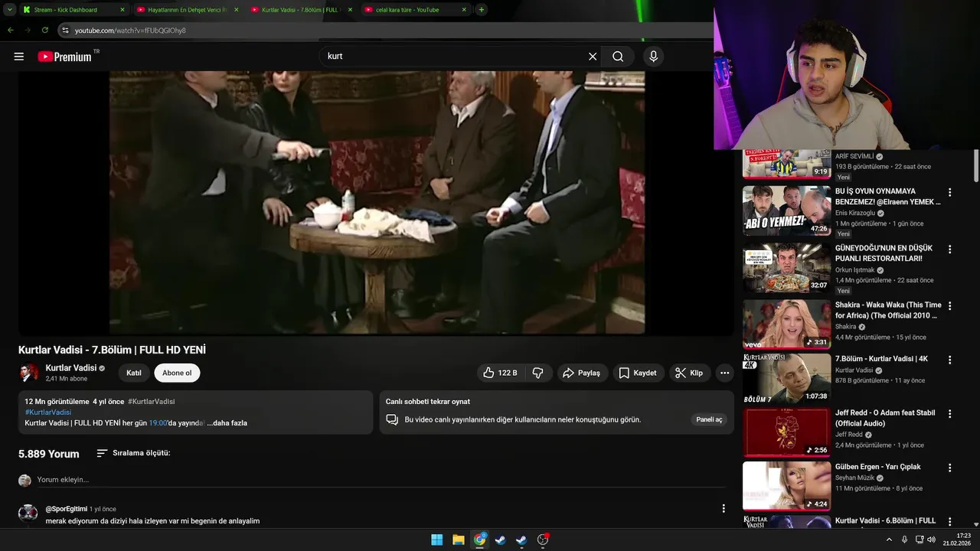This screenshot has height=551, width=980.
Task: Open the @SporEgitimi username link
Action: tap(67, 509)
